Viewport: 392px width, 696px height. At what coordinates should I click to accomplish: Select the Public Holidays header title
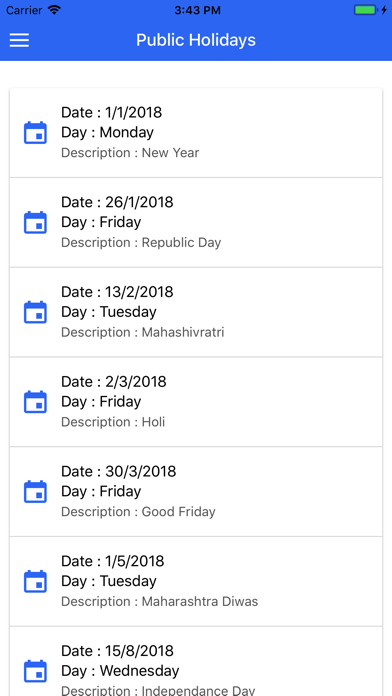[x=196, y=40]
